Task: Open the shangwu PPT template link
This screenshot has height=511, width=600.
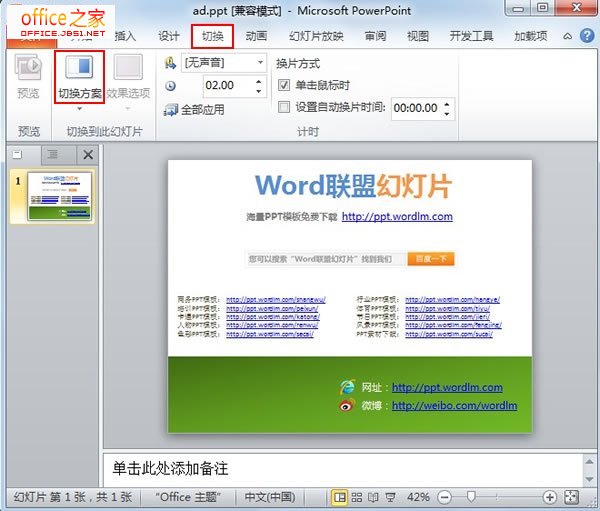Action: [x=276, y=300]
